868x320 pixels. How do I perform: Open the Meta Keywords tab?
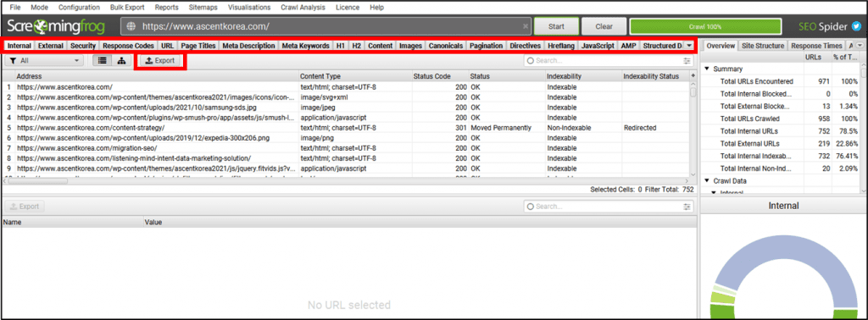(x=305, y=46)
